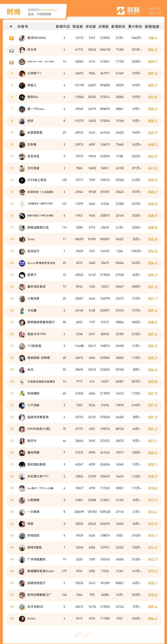
Task: Click the silver crown rank-two icon
Action: coord(11,50)
